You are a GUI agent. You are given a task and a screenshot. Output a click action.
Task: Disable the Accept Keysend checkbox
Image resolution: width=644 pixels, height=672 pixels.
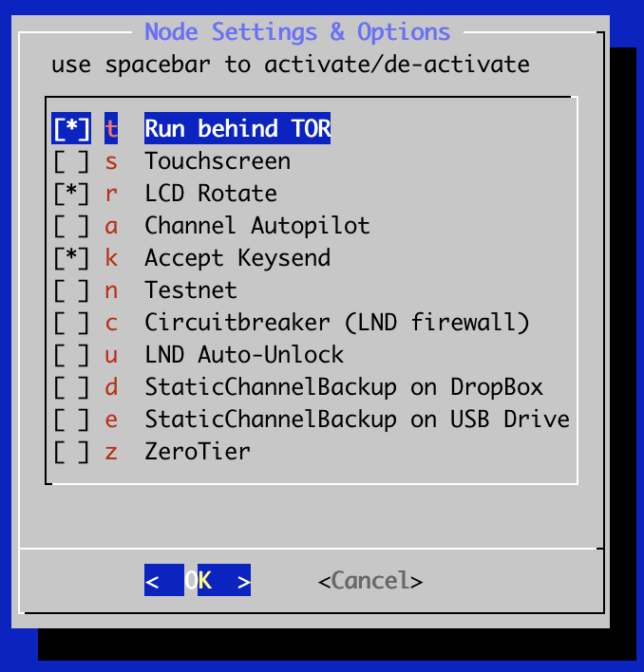point(71,258)
